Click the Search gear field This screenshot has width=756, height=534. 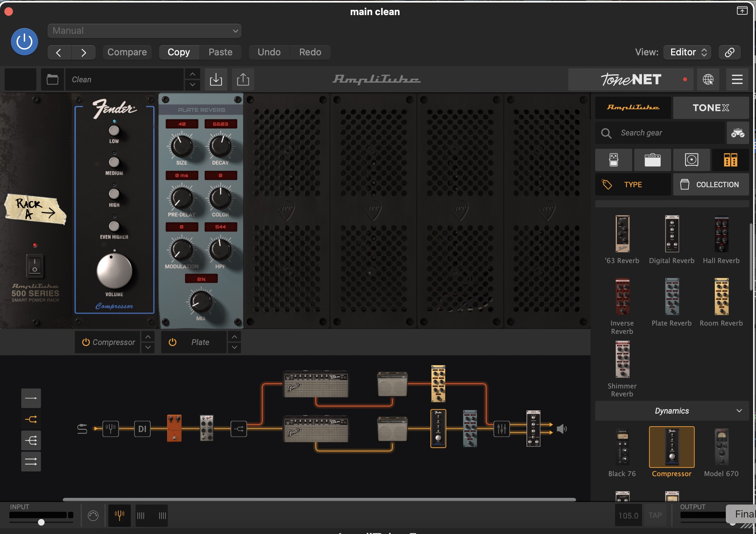(660, 133)
